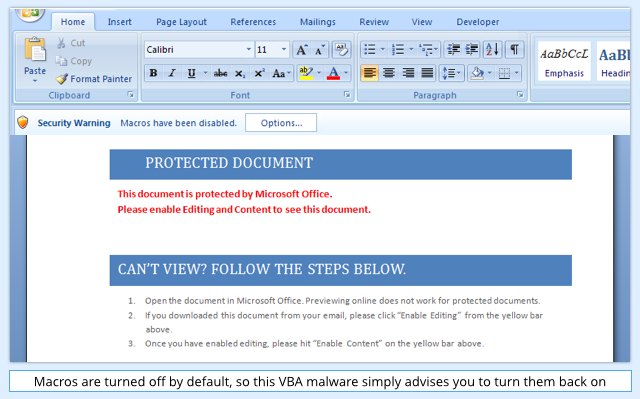This screenshot has width=640, height=399.
Task: Open the Paste options dropdown arrow
Action: coord(35,81)
